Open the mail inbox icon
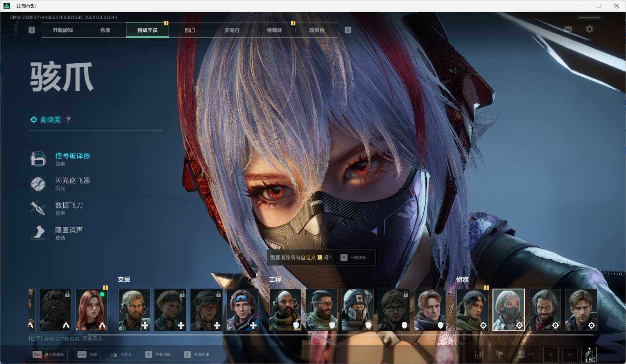The height and width of the screenshot is (364, 626). pos(568,29)
